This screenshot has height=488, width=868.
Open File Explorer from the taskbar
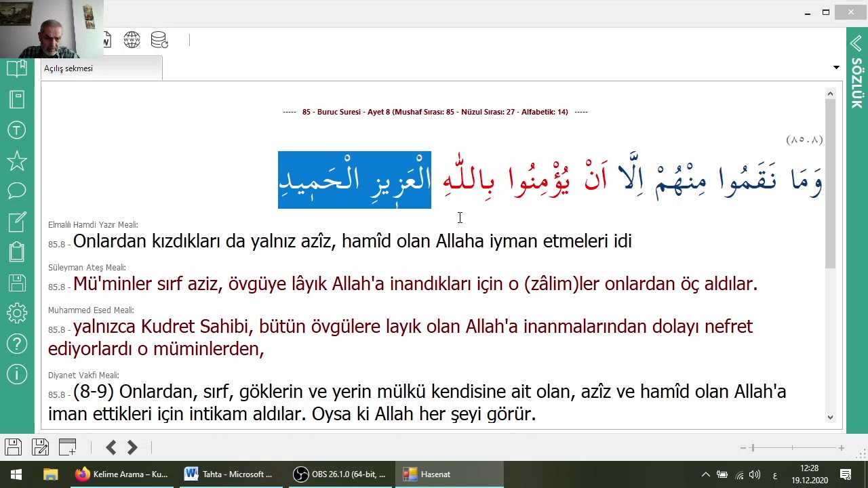pos(50,474)
